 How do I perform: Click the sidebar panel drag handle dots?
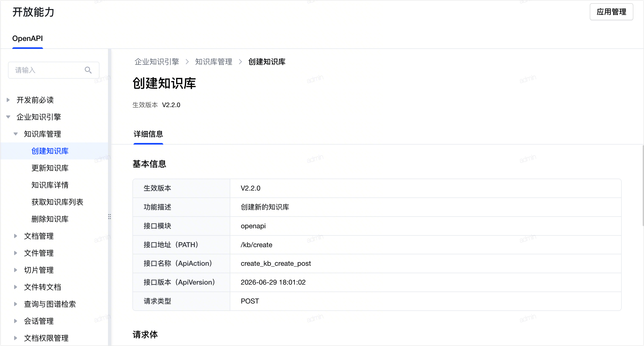pyautogui.click(x=110, y=217)
